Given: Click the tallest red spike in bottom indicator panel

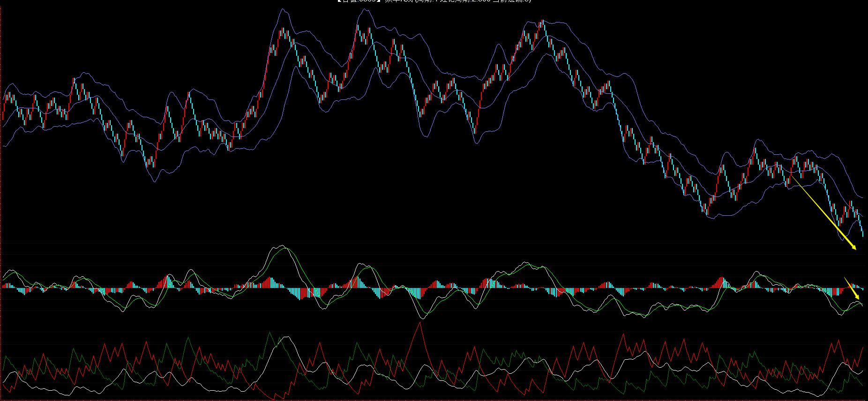Looking at the screenshot, I should 420,323.
